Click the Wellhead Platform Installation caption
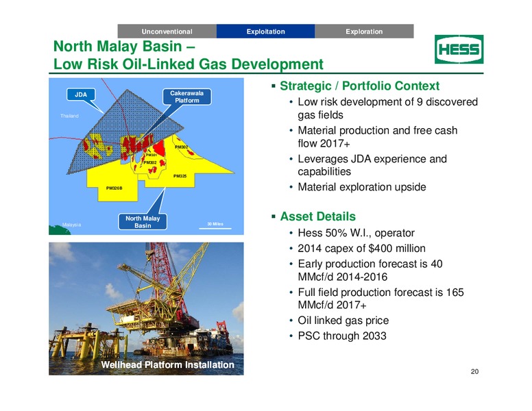Viewport: 532px width, 411px height. click(167, 365)
